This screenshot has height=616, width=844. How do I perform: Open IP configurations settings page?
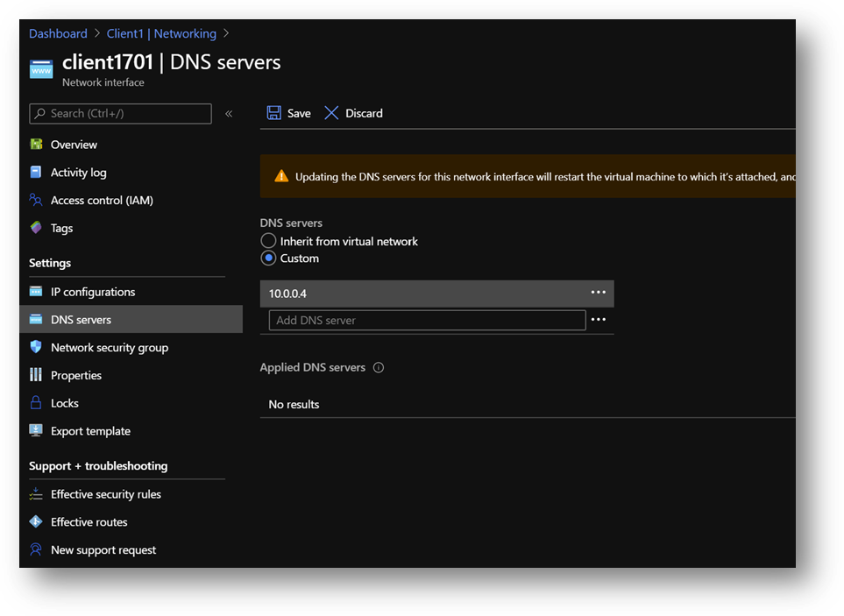click(x=93, y=292)
